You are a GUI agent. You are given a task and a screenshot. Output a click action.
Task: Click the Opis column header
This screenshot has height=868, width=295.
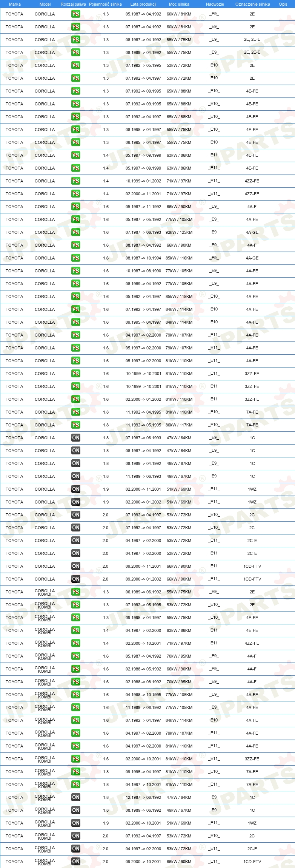tap(283, 4)
